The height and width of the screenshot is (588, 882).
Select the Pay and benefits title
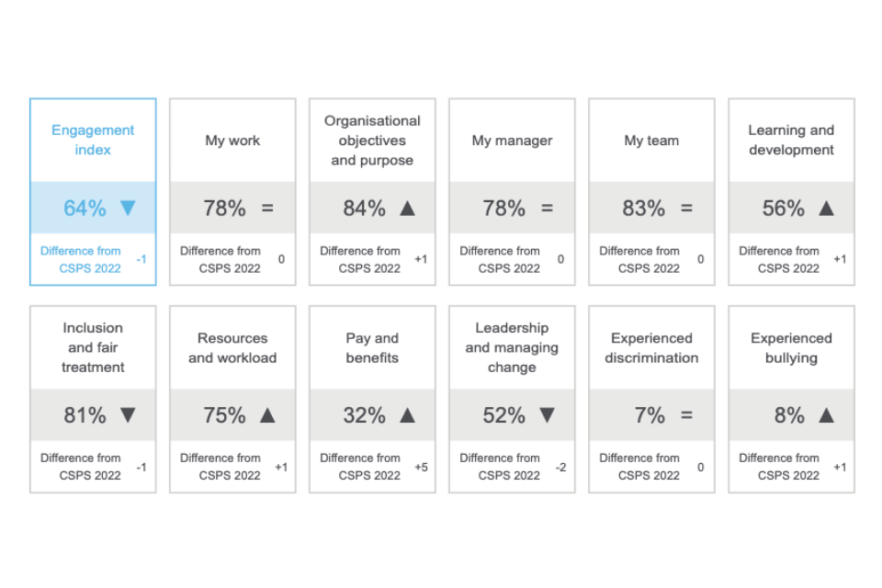point(372,347)
